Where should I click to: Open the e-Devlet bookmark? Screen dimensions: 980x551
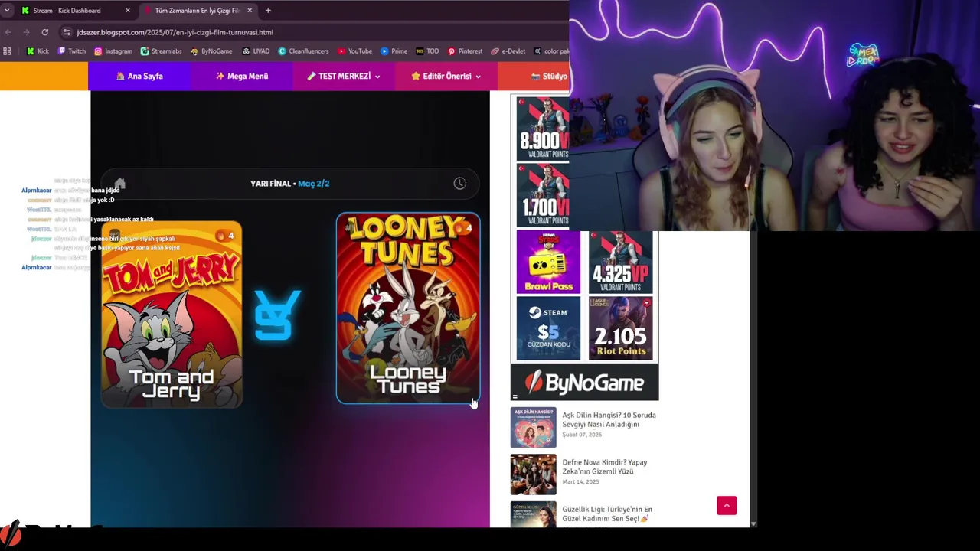508,51
